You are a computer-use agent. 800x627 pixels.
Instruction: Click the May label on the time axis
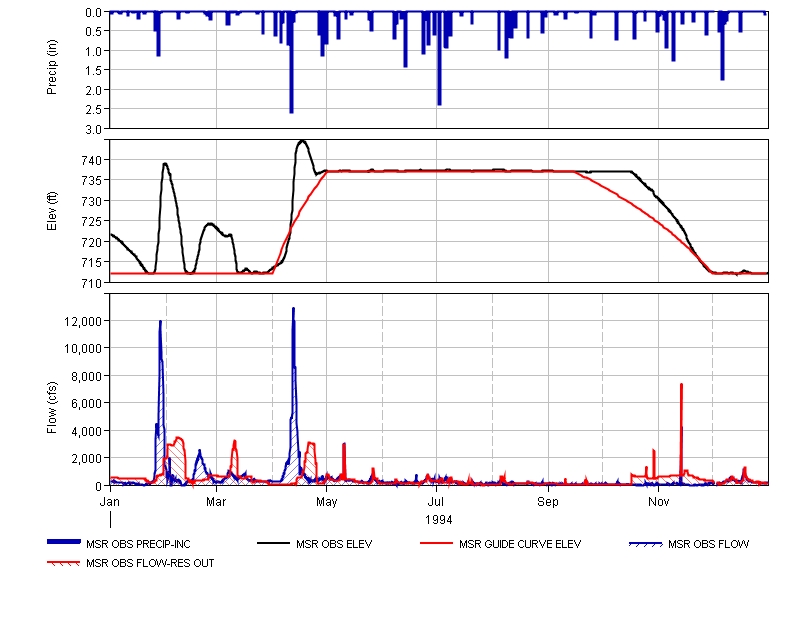pos(328,500)
